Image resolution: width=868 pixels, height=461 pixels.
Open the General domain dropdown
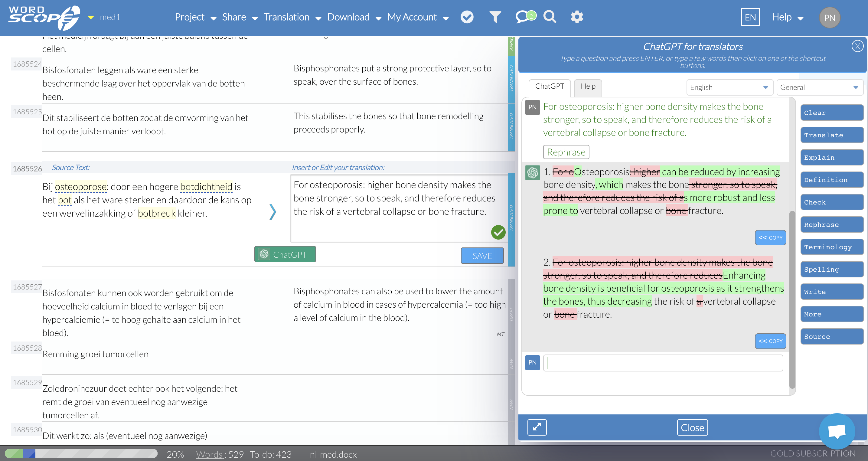click(x=820, y=88)
